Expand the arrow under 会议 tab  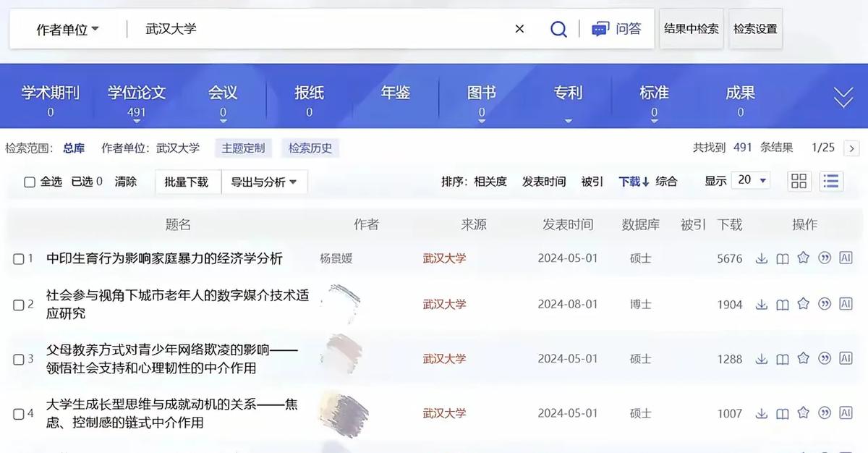(223, 122)
